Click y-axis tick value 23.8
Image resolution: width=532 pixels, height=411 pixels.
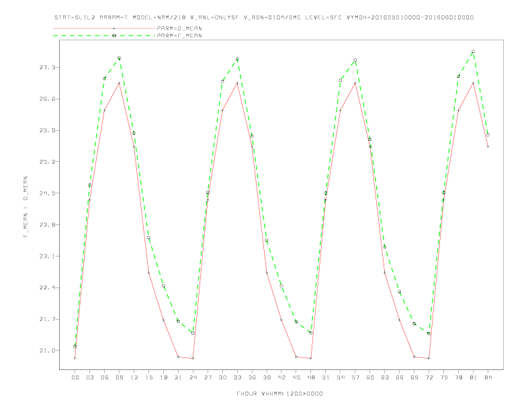46,225
